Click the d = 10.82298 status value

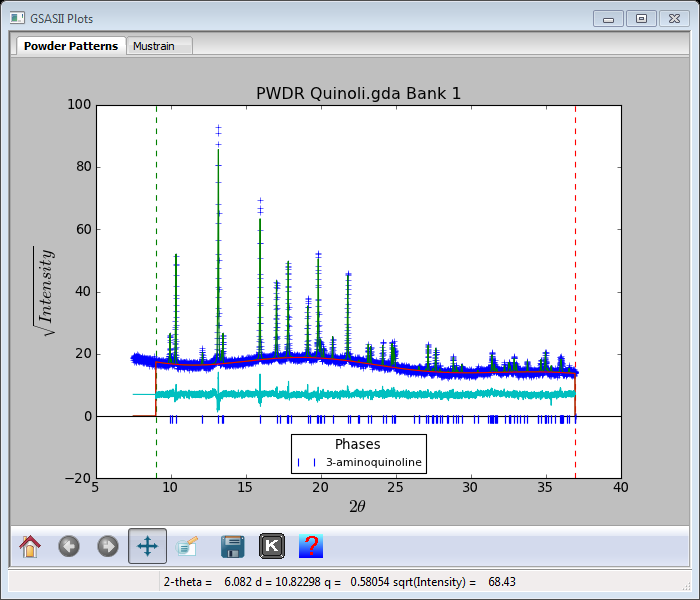288,582
